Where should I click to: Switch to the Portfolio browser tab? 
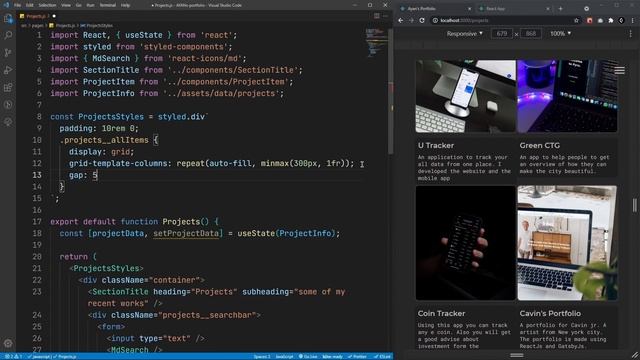[x=436, y=9]
